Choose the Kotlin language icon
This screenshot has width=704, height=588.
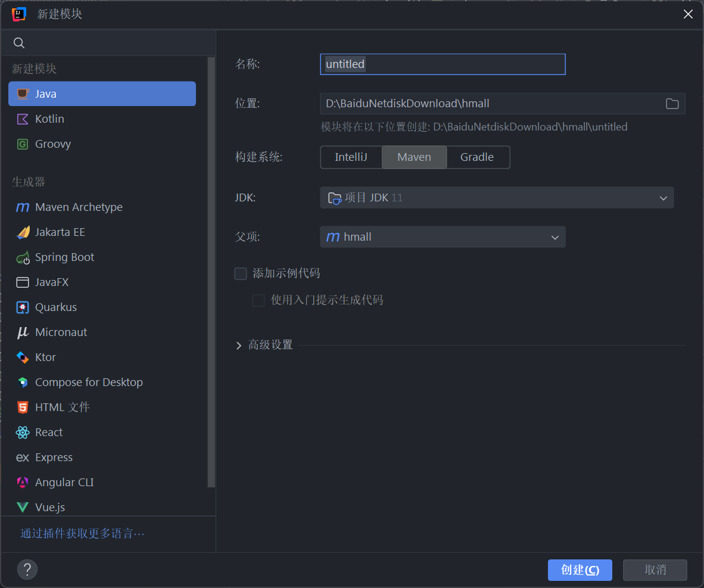coord(23,119)
